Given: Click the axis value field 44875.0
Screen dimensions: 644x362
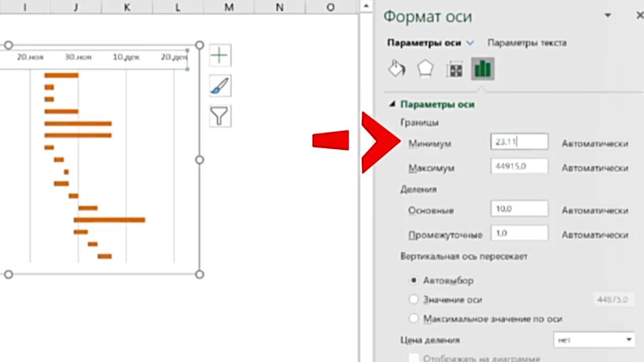Looking at the screenshot, I should pyautogui.click(x=614, y=299).
